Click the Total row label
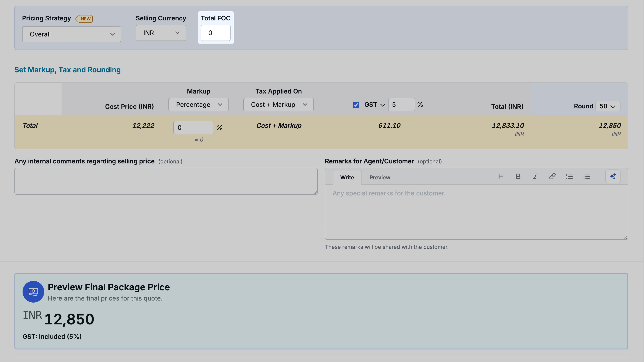 30,126
